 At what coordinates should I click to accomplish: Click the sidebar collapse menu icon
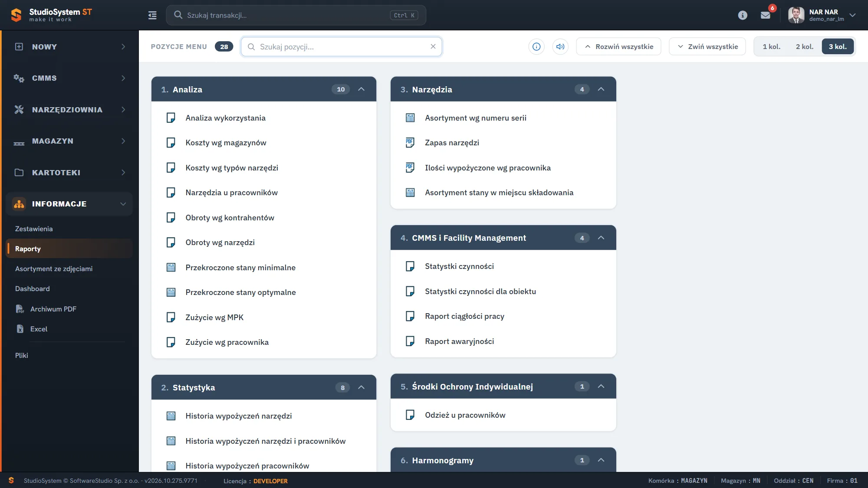tap(152, 15)
